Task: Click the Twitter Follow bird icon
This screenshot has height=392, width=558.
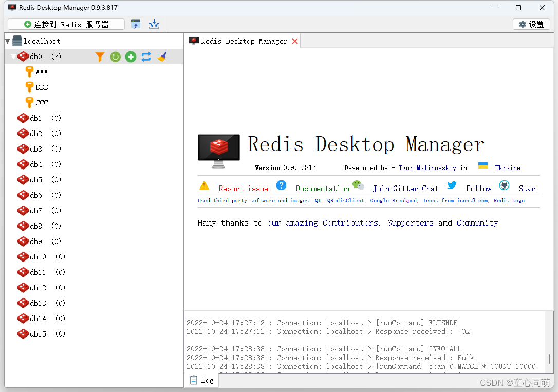Action: (x=452, y=185)
